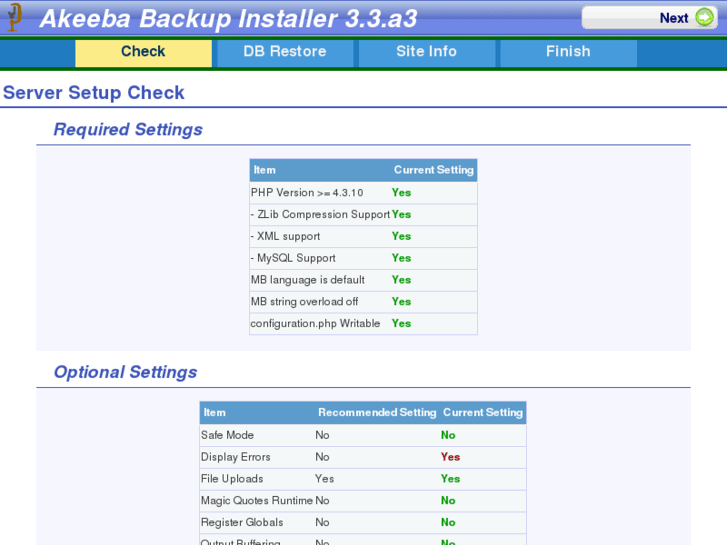Click recommended No for Display Errors
The width and height of the screenshot is (727, 545).
pyautogui.click(x=322, y=457)
